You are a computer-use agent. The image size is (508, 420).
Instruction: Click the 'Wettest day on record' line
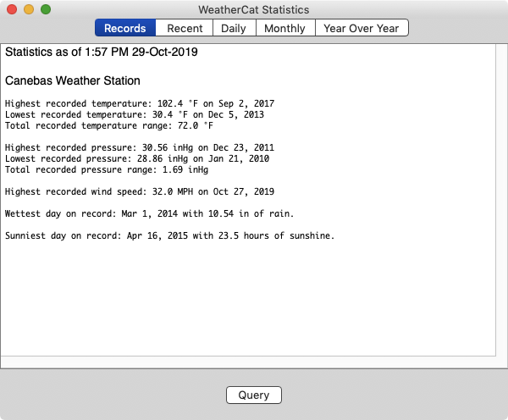(x=149, y=214)
